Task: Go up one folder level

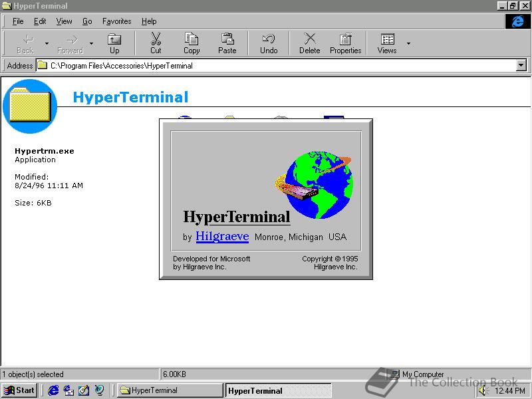Action: (114, 43)
